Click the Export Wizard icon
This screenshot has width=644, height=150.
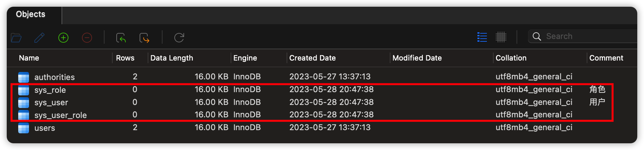[144, 38]
